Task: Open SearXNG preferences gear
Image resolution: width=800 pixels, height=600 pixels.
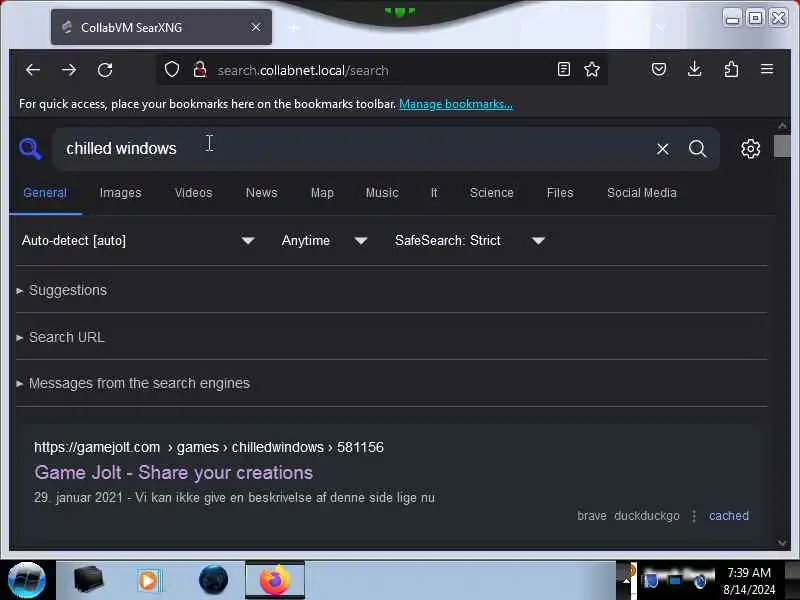Action: [x=751, y=149]
